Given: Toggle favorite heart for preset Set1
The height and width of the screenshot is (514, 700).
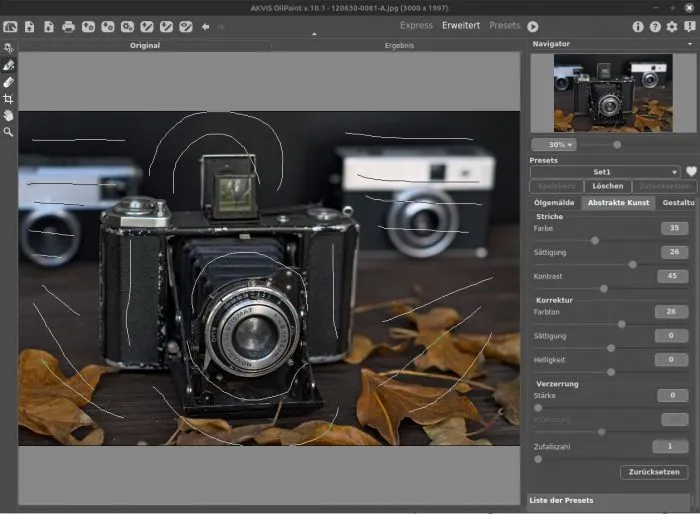Looking at the screenshot, I should click(690, 172).
